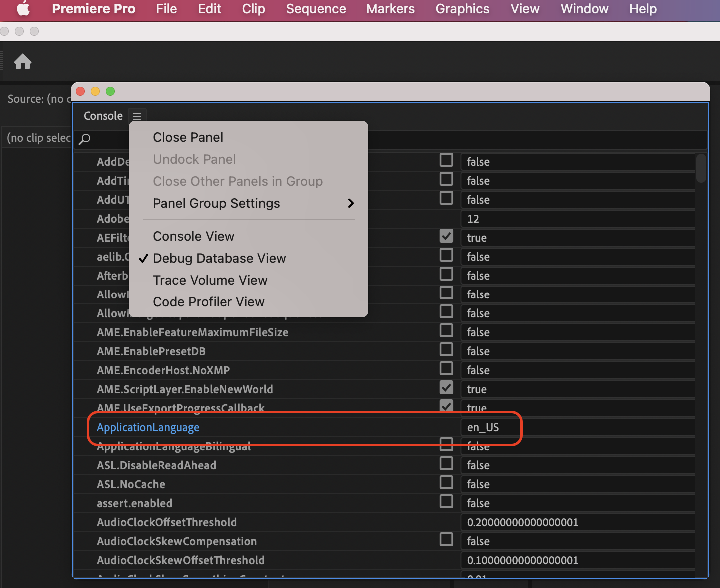Screen dimensions: 720x588
Task: Open the Edit menu in menu bar
Action: click(x=209, y=9)
